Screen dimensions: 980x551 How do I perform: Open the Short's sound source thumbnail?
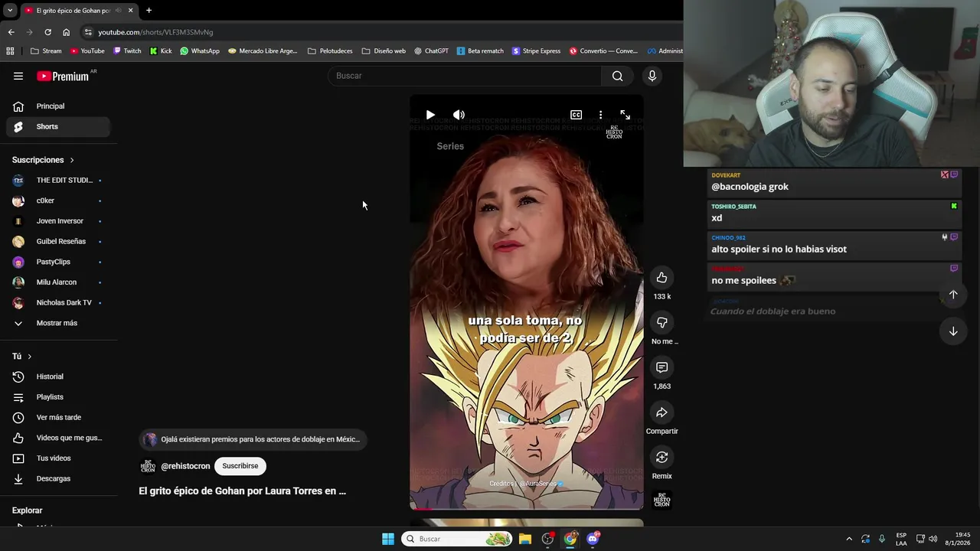pyautogui.click(x=662, y=500)
